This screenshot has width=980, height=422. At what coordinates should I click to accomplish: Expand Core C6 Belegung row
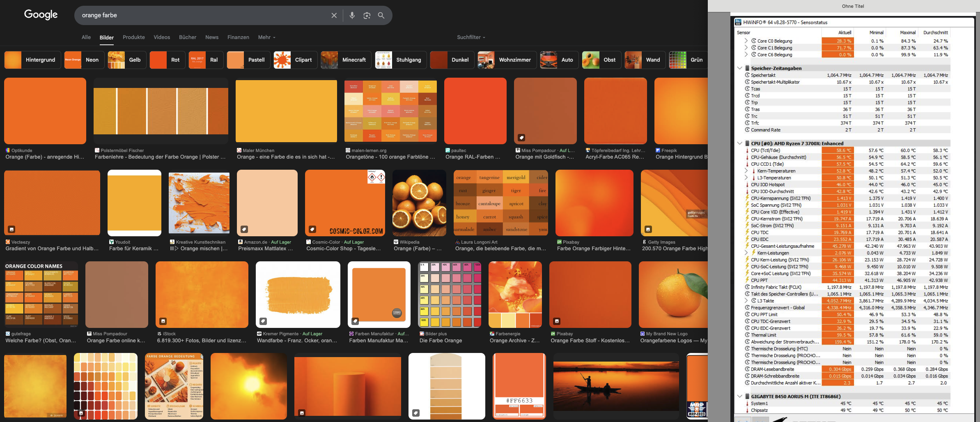[x=746, y=55]
